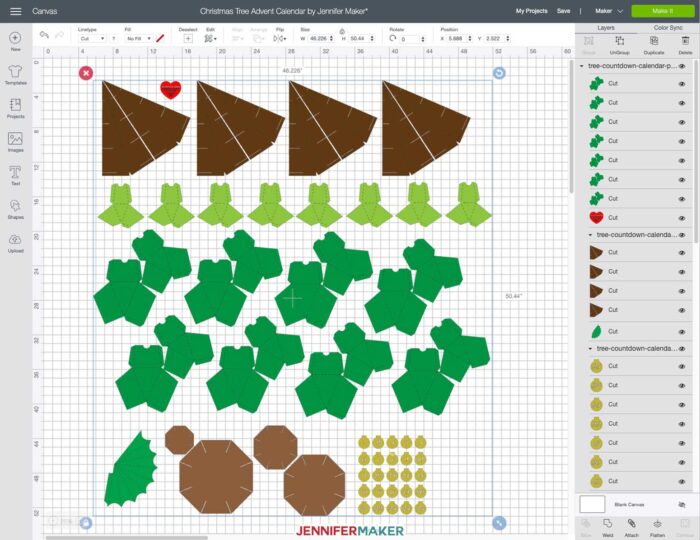
Task: Switch to the Color Sync tab
Action: point(668,28)
